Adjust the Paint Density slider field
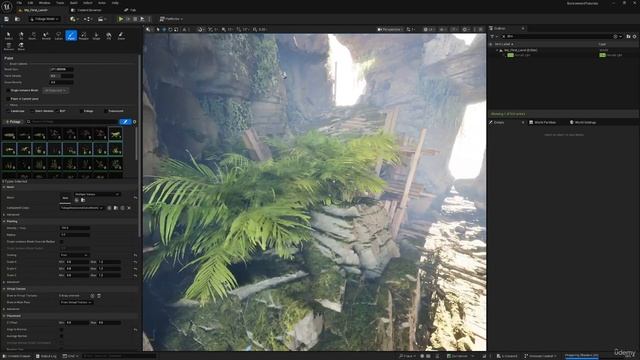640x360 pixels. [x=62, y=76]
